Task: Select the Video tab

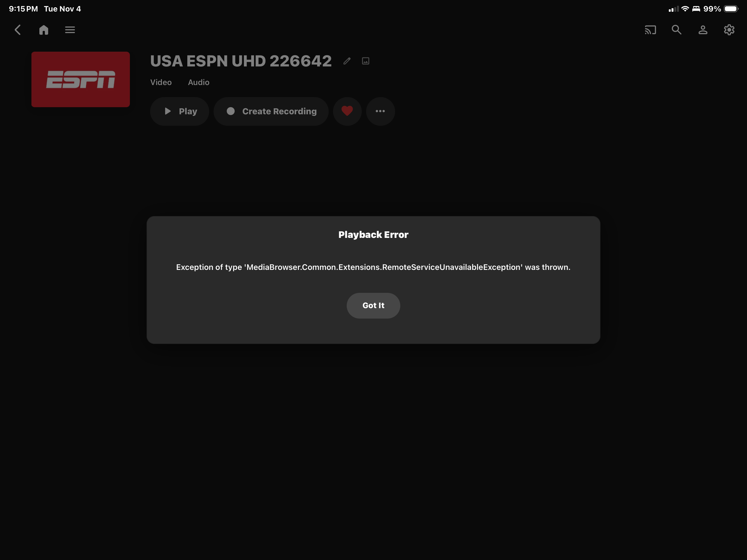Action: pyautogui.click(x=161, y=82)
